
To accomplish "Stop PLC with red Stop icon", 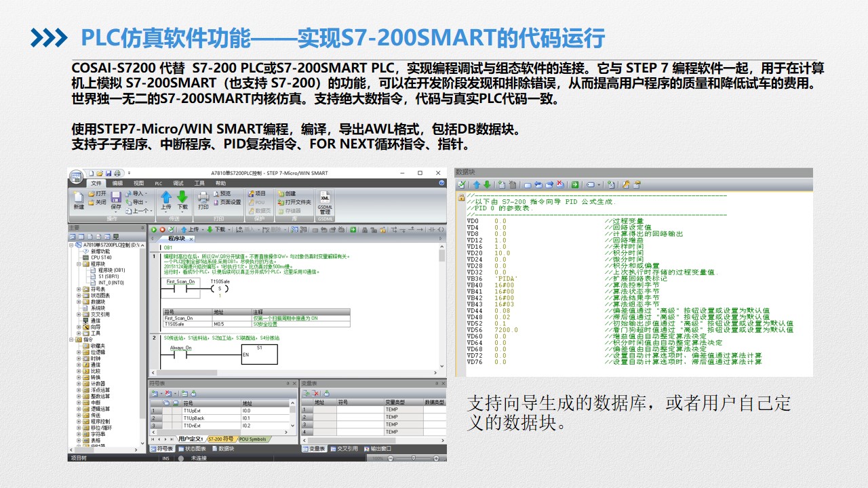I will [x=162, y=230].
